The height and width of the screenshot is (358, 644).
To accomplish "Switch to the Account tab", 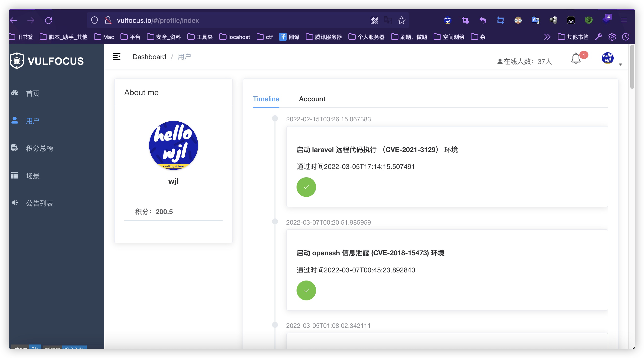I will click(x=312, y=99).
